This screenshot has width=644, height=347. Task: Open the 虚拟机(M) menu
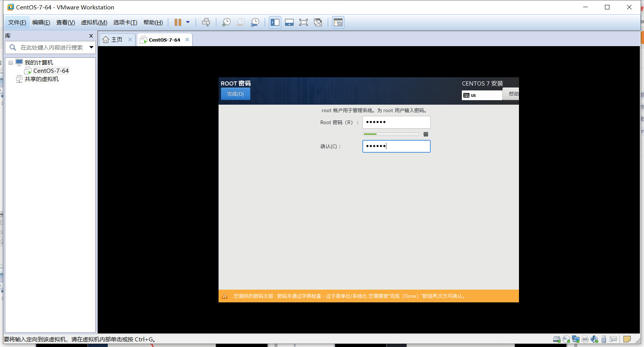click(94, 23)
